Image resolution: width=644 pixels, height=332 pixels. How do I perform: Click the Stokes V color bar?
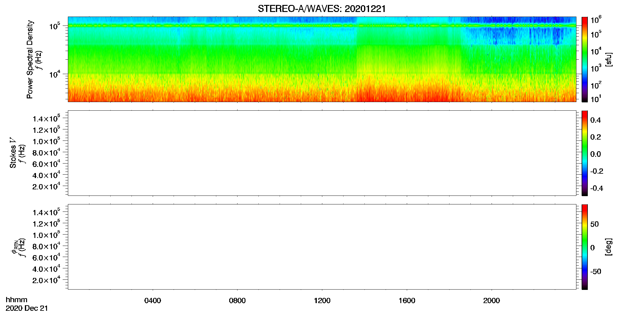tap(585, 153)
